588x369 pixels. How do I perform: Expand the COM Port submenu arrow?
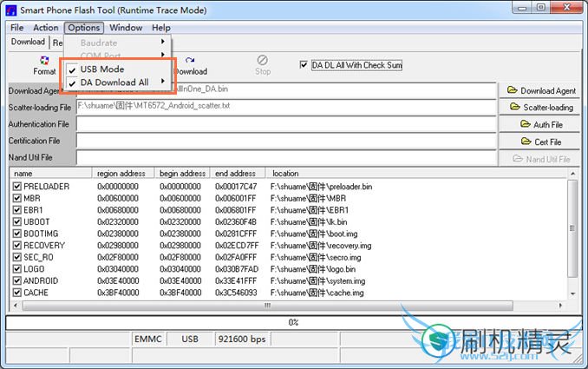coord(163,55)
